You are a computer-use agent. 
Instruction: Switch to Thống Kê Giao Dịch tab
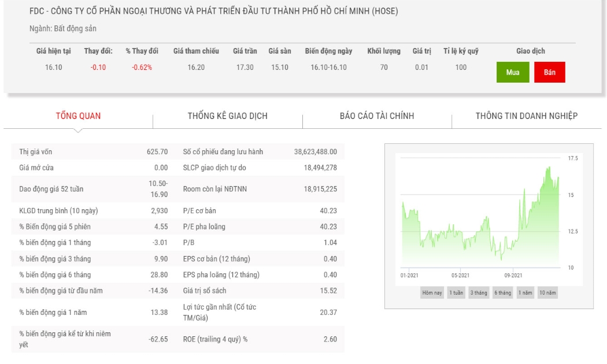pos(228,116)
